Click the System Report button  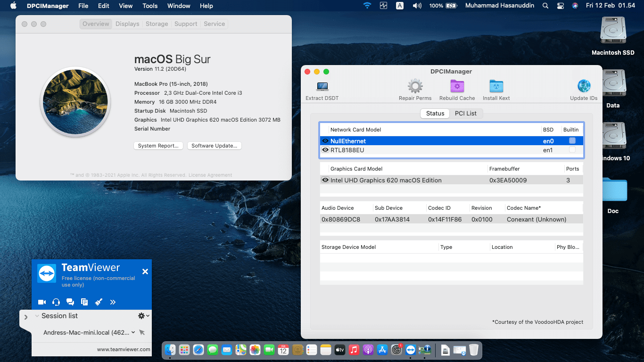pos(158,146)
